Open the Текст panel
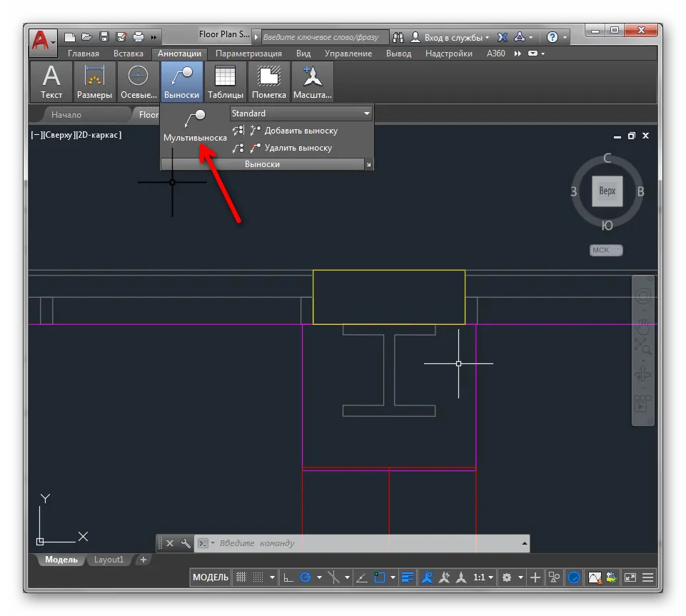The image size is (686, 616). (x=51, y=81)
